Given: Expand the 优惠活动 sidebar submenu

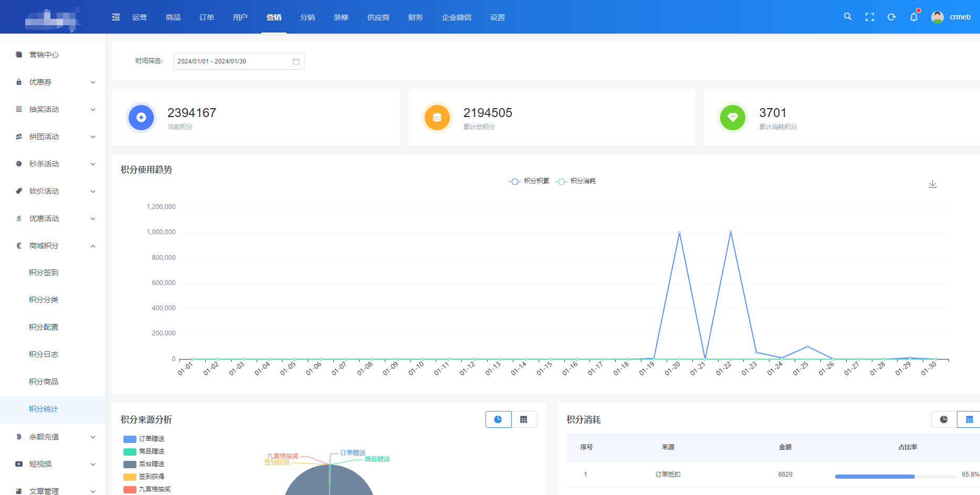Looking at the screenshot, I should click(93, 218).
